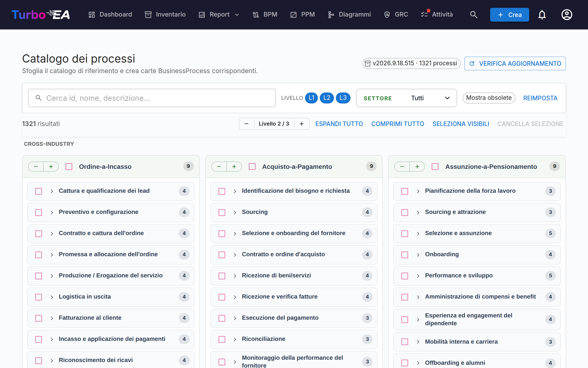Toggle the L3 level filter chip
Viewport: 588px width, 368px height.
pyautogui.click(x=343, y=98)
